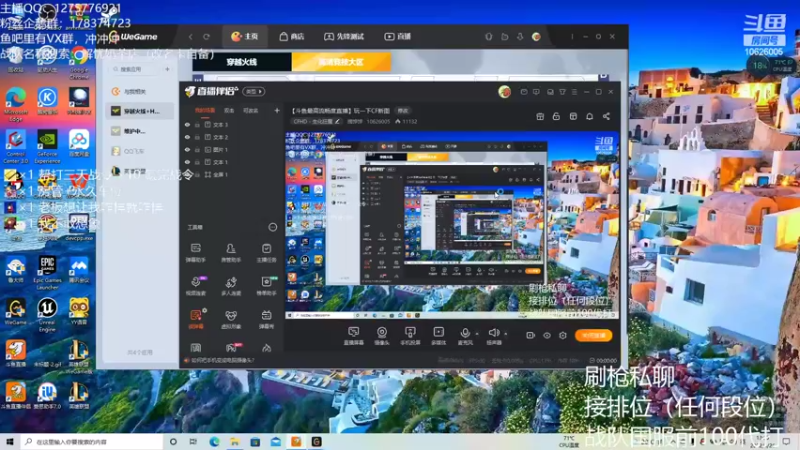
Task: Open 多人连麦 tool in the toolbox
Action: click(x=231, y=286)
